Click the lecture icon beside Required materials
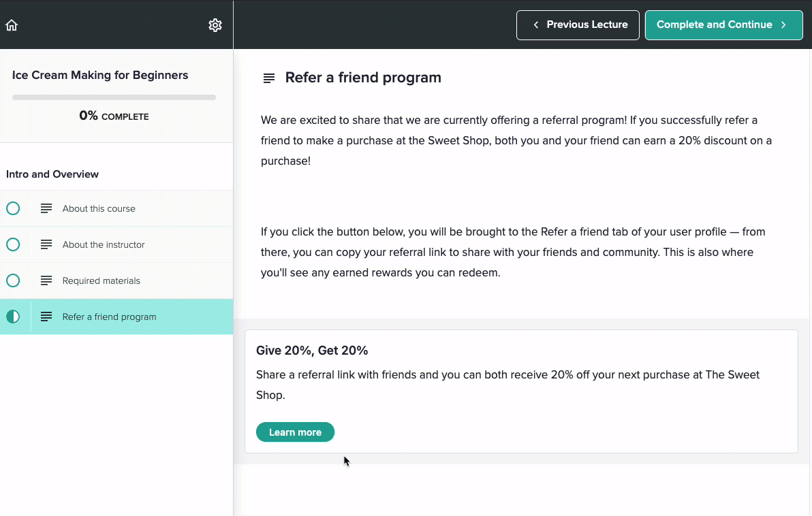The height and width of the screenshot is (516, 812). point(46,280)
